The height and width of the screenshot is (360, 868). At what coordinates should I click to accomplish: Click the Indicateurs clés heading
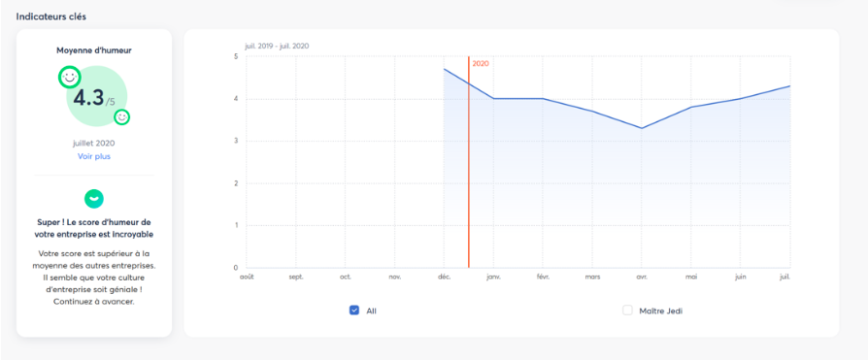(50, 16)
